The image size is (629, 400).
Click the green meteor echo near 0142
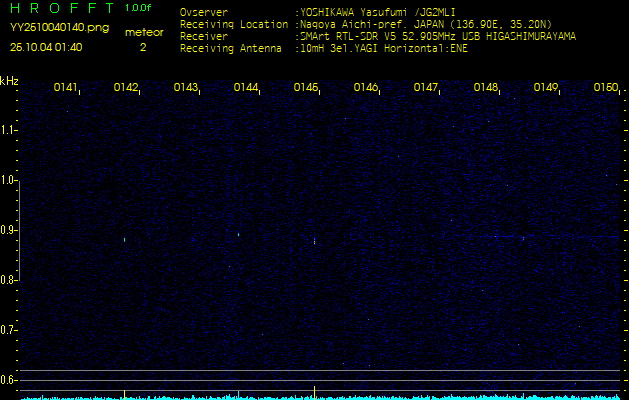tap(124, 240)
